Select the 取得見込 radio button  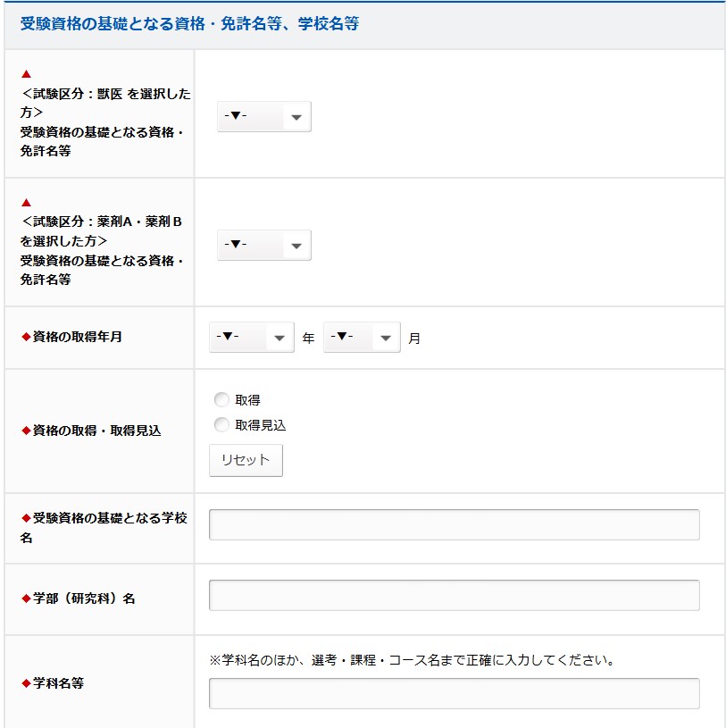[221, 425]
